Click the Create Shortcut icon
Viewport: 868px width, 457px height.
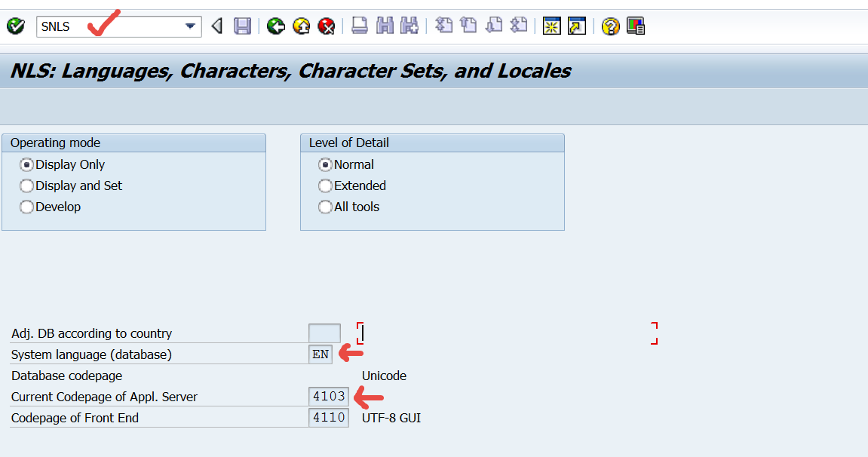[576, 25]
